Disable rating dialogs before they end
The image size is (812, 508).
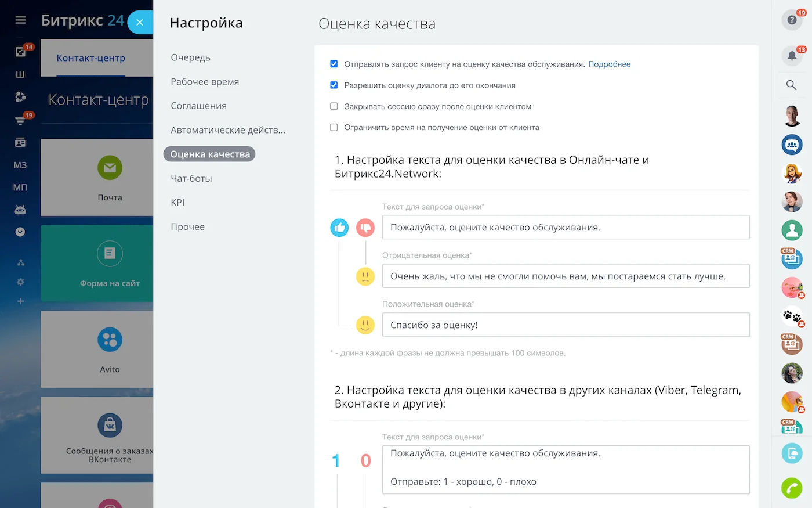(333, 85)
